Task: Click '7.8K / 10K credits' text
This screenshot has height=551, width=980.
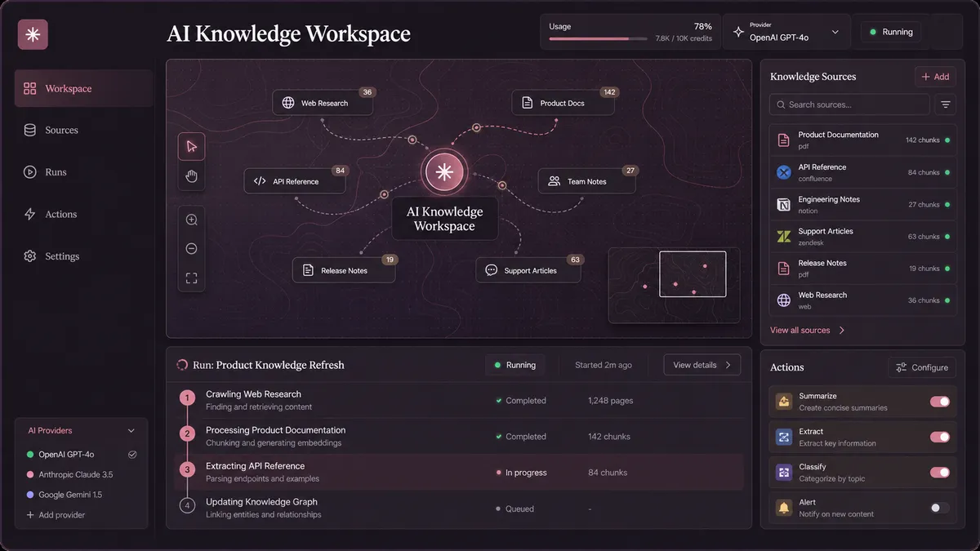Action: [x=684, y=38]
